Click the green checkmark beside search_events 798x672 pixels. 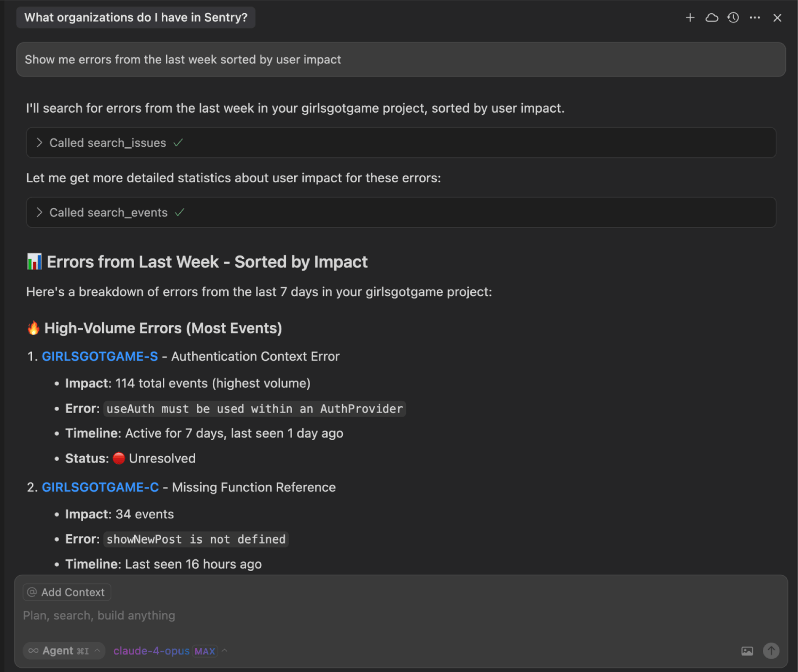(180, 212)
